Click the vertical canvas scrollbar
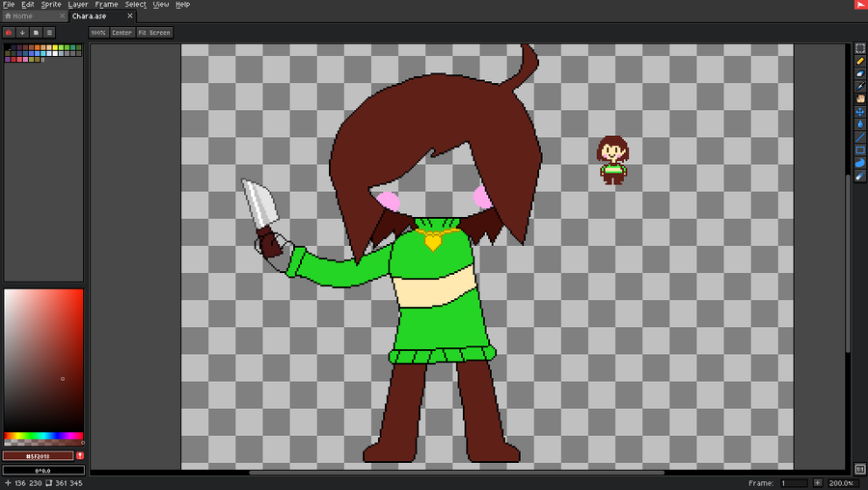The width and height of the screenshot is (868, 490). [847, 263]
